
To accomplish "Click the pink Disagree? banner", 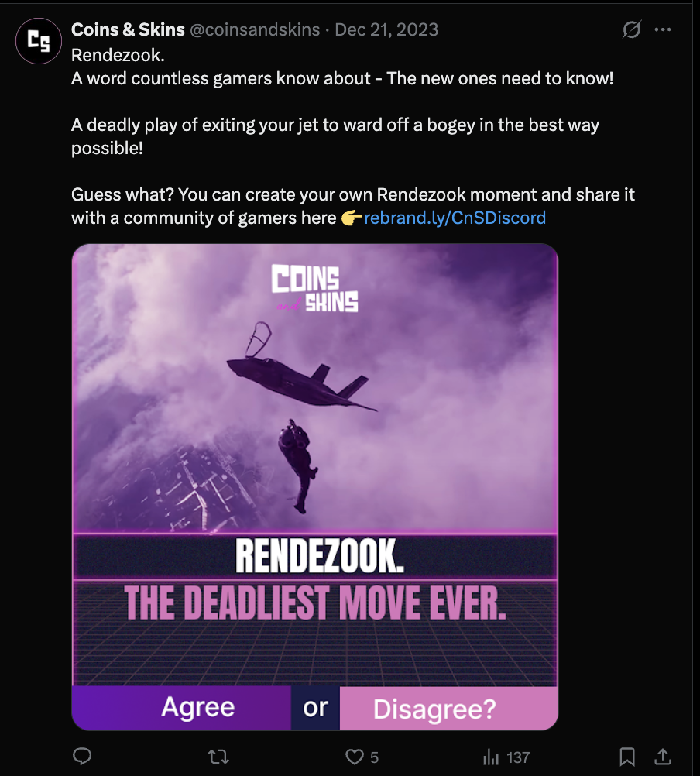I will [x=448, y=708].
